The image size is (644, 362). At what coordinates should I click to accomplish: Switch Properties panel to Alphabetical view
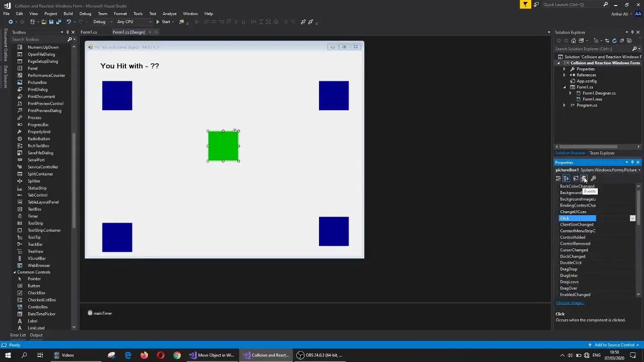[x=567, y=178]
